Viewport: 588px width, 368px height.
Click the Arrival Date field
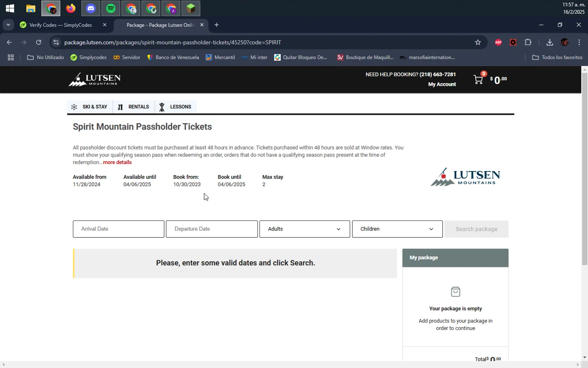[x=118, y=229]
